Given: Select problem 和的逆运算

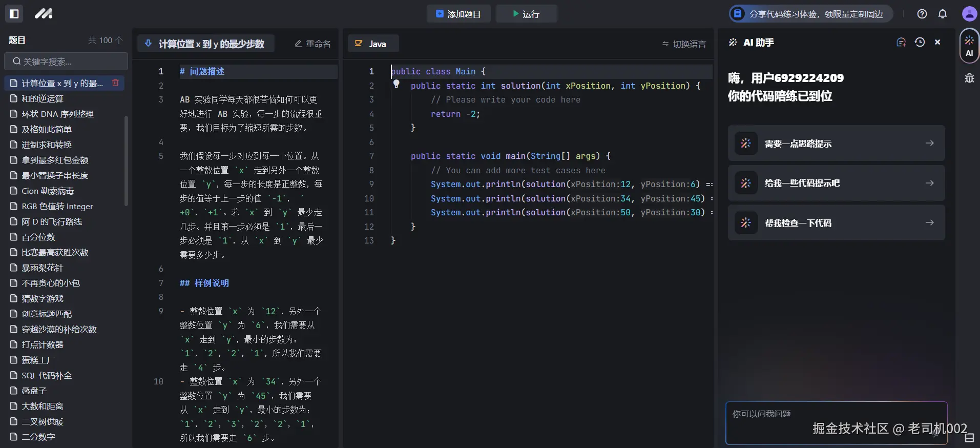Looking at the screenshot, I should (65, 98).
